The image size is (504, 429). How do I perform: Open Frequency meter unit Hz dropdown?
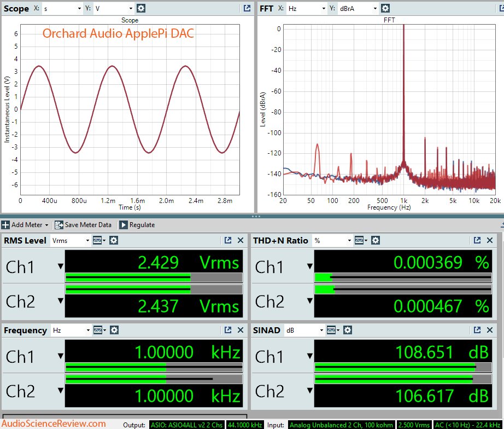pyautogui.click(x=71, y=330)
